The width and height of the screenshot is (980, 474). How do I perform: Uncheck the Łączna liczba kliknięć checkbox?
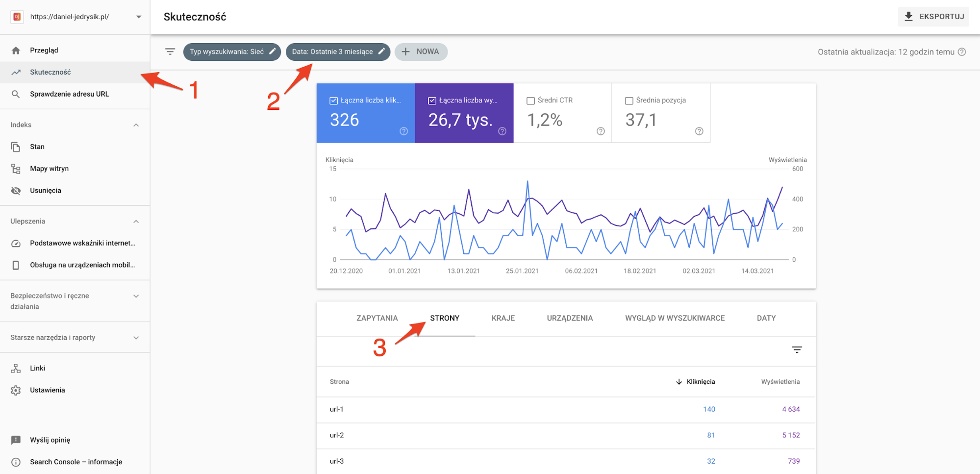334,100
